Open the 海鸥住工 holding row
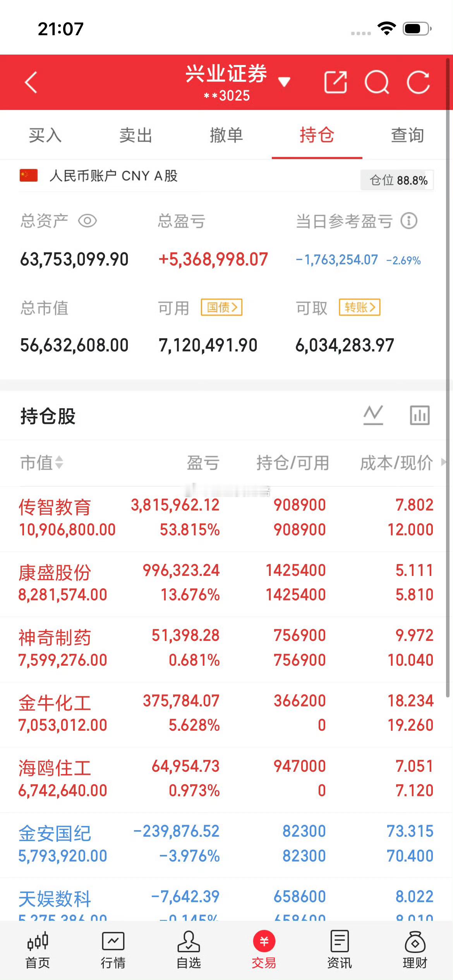The image size is (453, 980). pos(226,780)
